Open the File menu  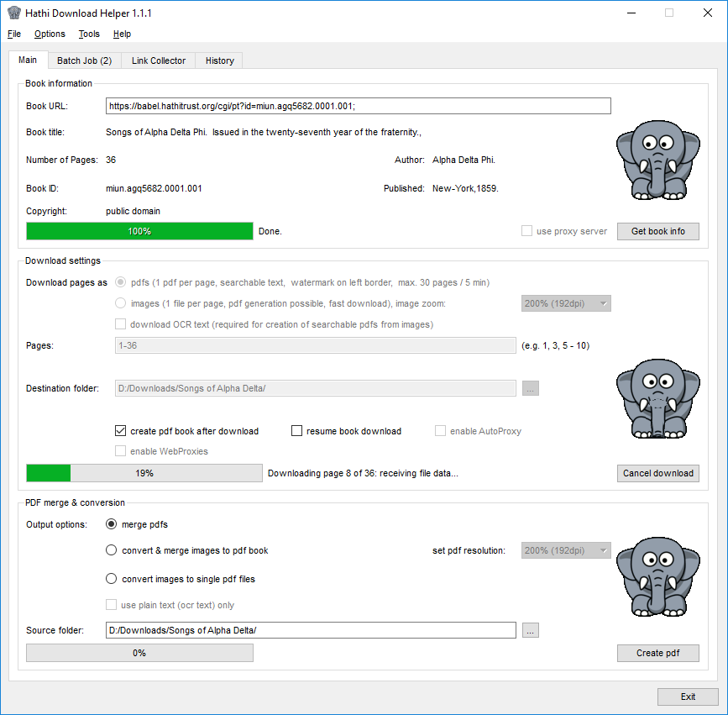point(14,34)
